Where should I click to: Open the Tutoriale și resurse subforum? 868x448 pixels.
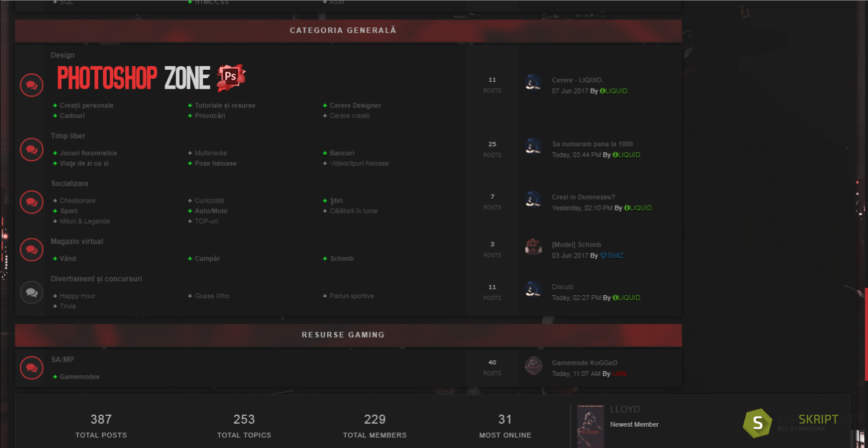click(x=225, y=105)
